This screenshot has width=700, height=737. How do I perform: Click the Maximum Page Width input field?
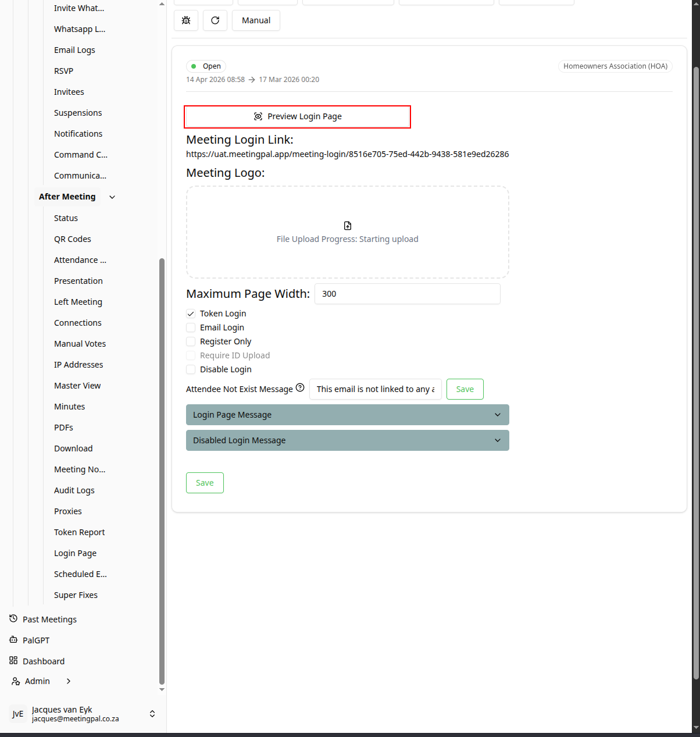408,294
